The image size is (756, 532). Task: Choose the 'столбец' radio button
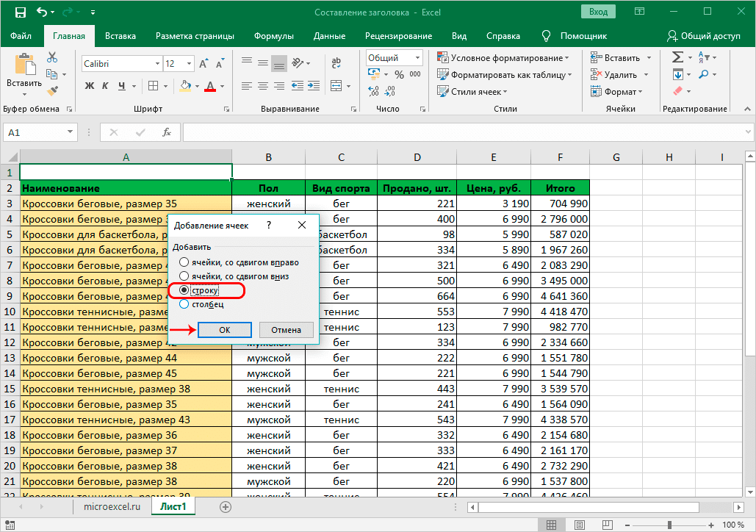184,303
